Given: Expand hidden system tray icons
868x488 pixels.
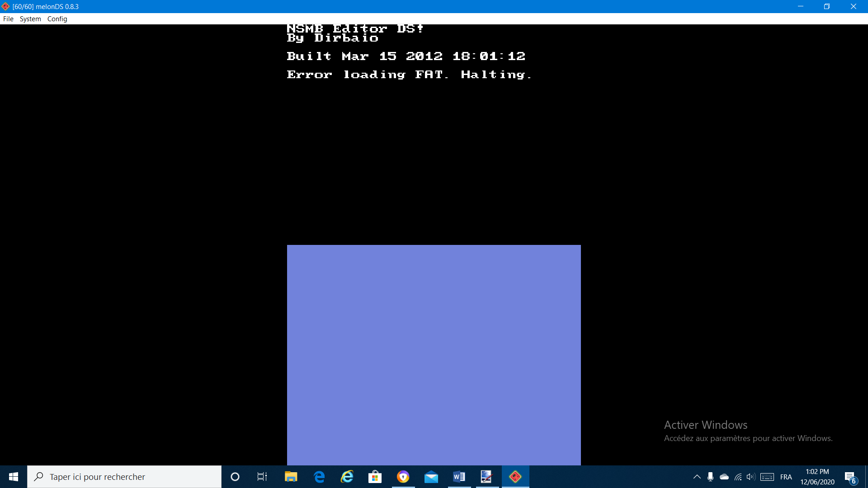Looking at the screenshot, I should tap(697, 477).
